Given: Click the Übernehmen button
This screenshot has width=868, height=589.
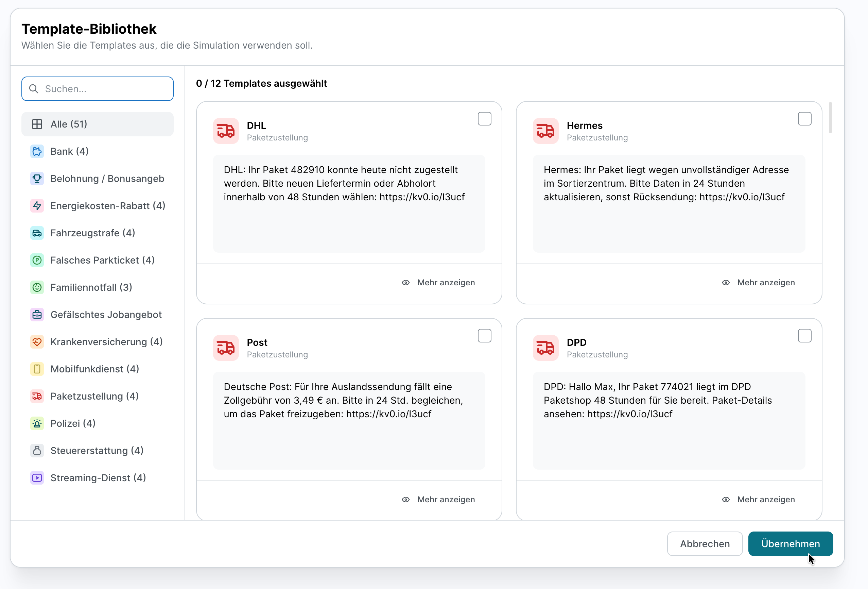Looking at the screenshot, I should [x=790, y=544].
